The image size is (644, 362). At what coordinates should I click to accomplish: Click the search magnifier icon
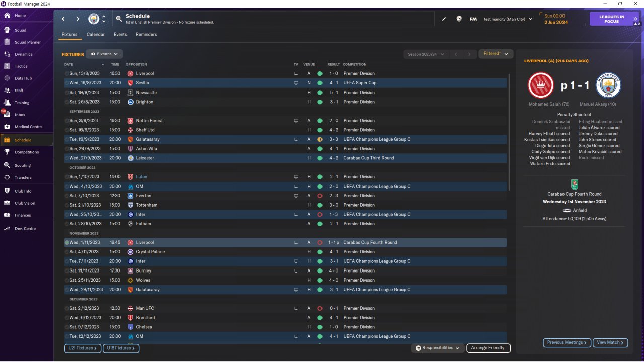(x=119, y=19)
